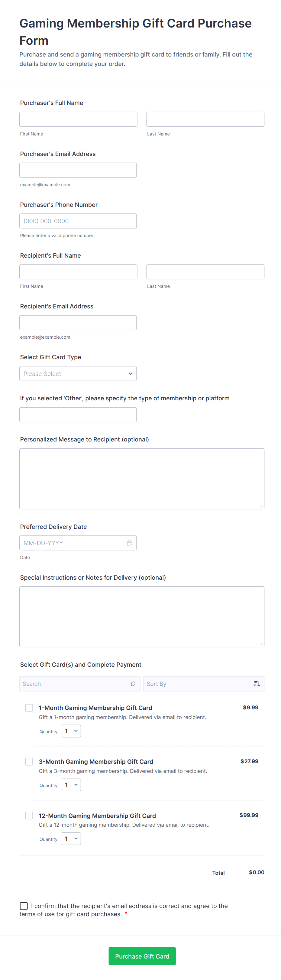Focus the purchaser's First Name field
This screenshot has width=281, height=980.
click(78, 119)
